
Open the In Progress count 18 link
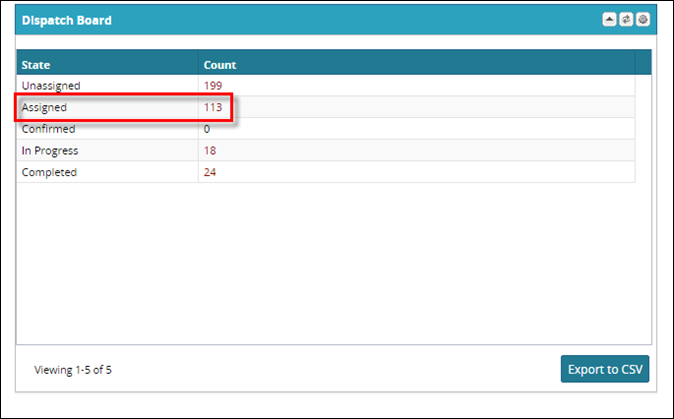[210, 150]
